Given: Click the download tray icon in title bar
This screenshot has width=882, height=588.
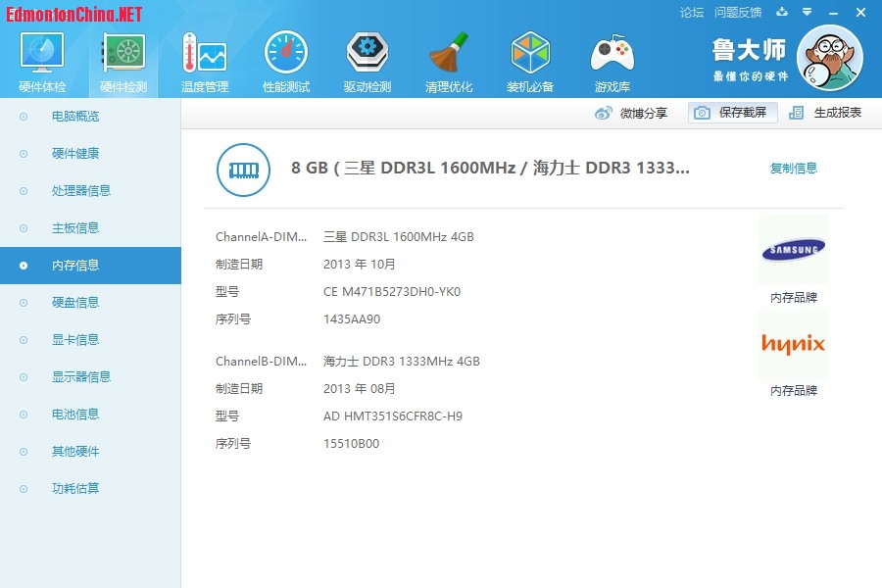Looking at the screenshot, I should [x=782, y=13].
